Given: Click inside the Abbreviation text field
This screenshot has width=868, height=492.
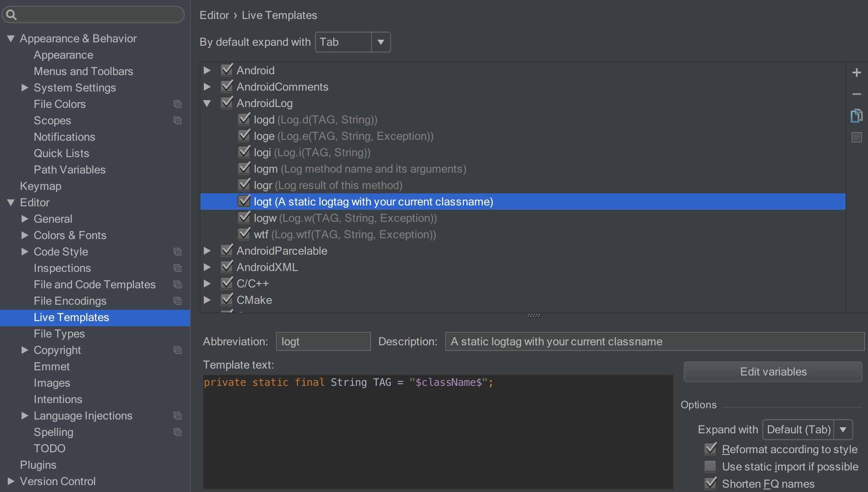Looking at the screenshot, I should click(x=323, y=341).
